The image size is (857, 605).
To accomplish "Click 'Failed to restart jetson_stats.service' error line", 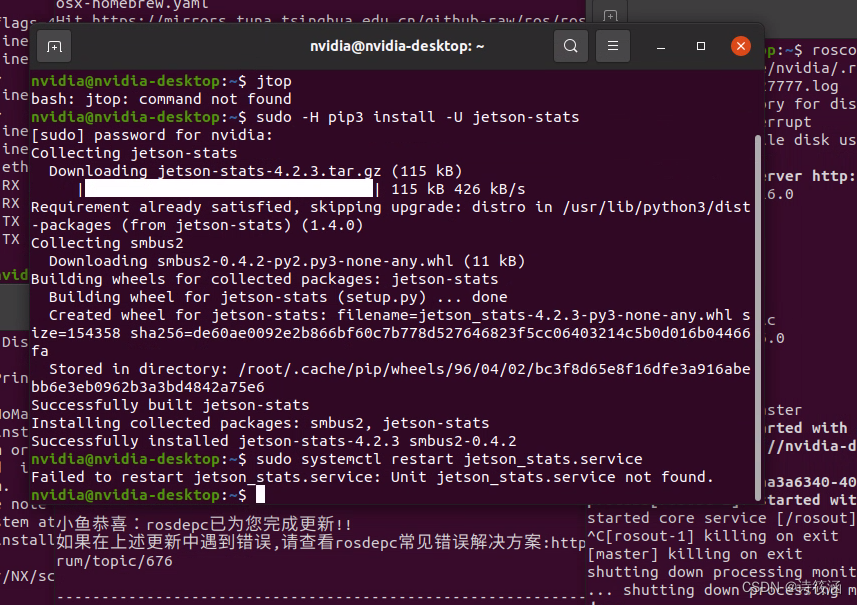I will click(x=372, y=477).
